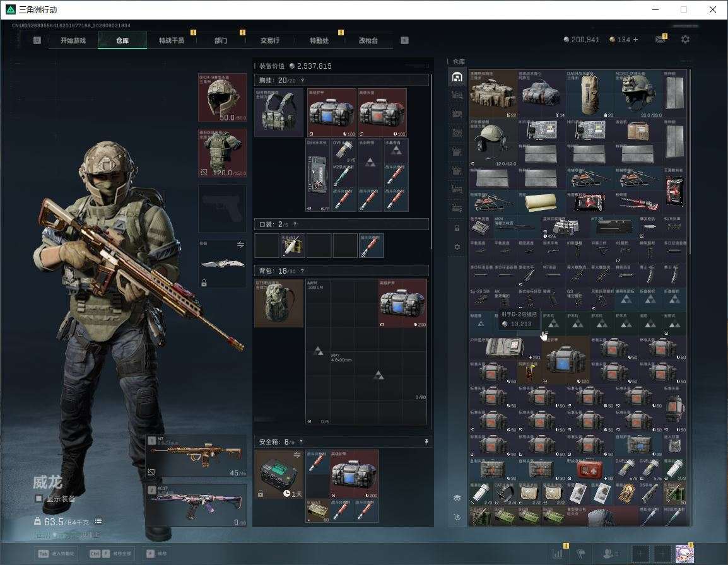
Task: Click the 200,941 currency balance
Action: click(581, 40)
